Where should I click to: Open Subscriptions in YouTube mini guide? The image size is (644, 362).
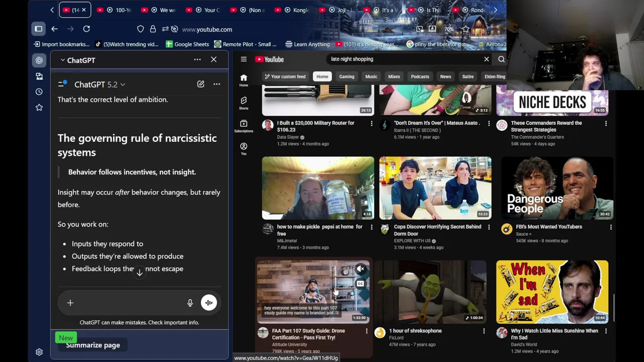pos(244,126)
